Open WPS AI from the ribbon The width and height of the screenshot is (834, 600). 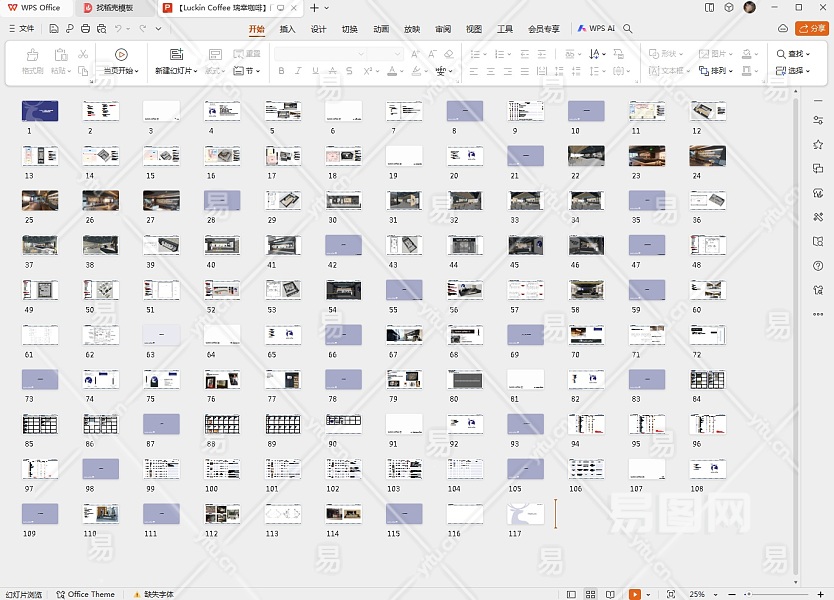pyautogui.click(x=597, y=29)
